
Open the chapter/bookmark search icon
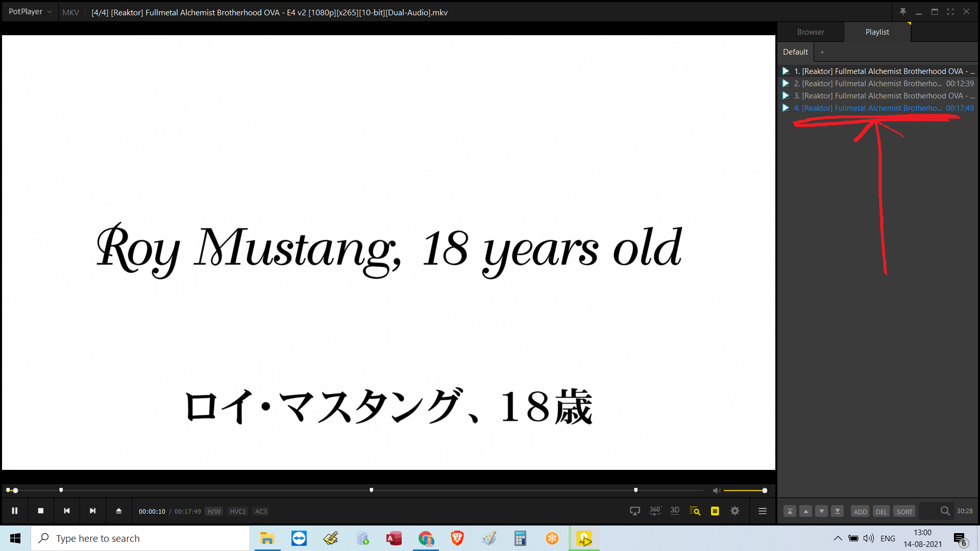[695, 511]
